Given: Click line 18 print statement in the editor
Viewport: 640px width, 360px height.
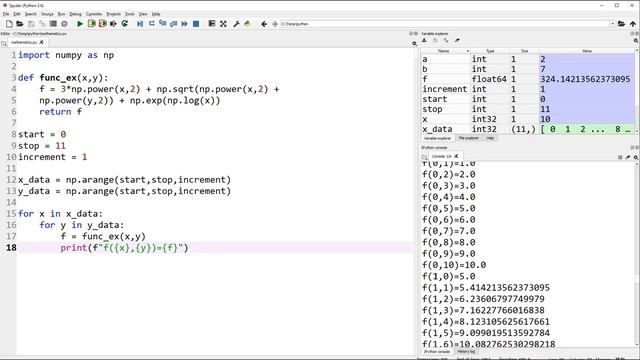Looking at the screenshot, I should click(x=124, y=248).
